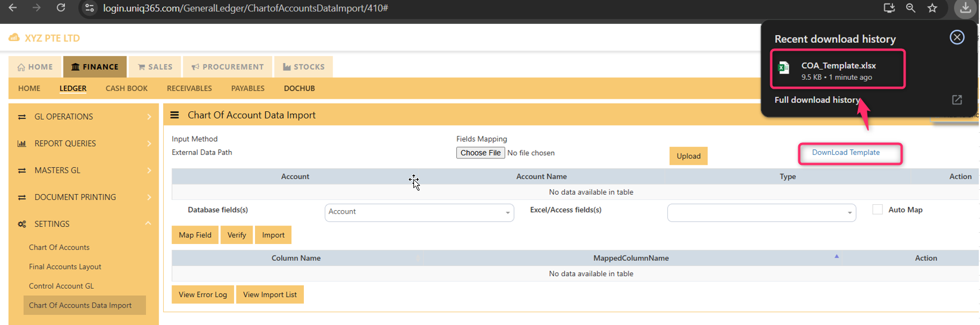980x325 pixels.
Task: Open the SALES module tab
Action: point(155,67)
